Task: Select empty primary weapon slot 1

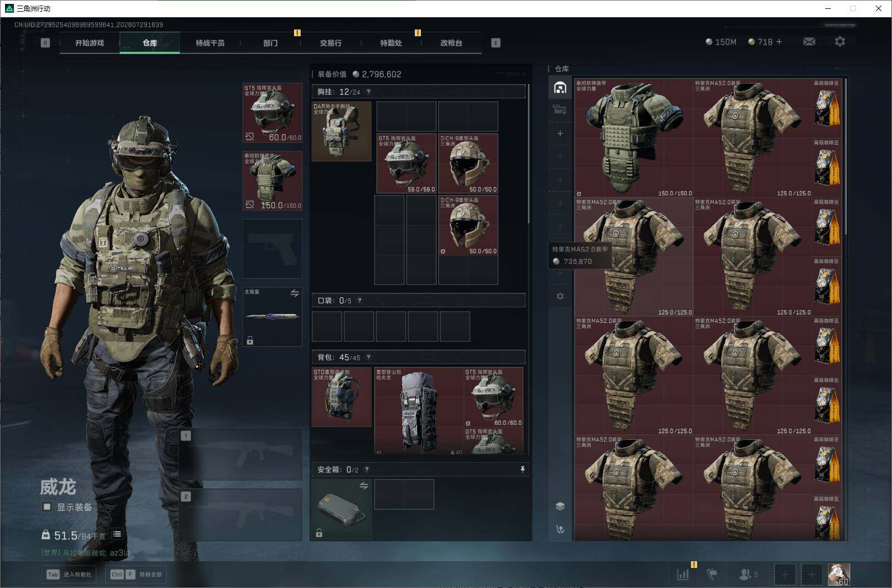Action: point(241,454)
